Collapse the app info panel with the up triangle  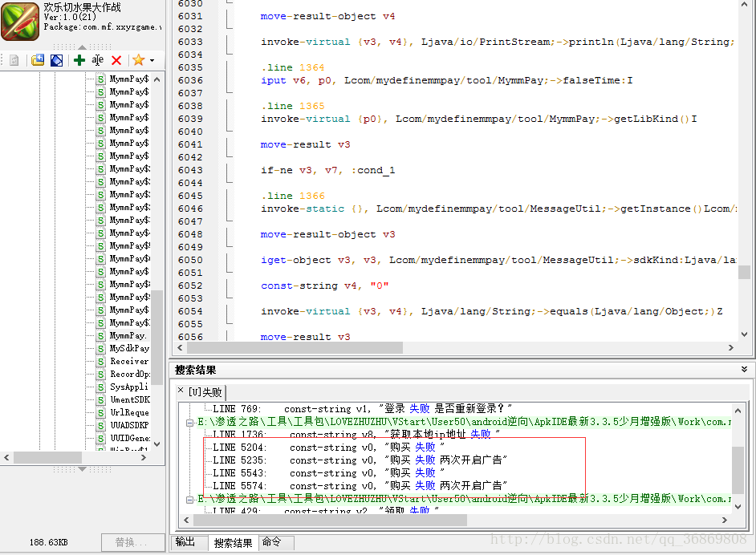coord(83,47)
